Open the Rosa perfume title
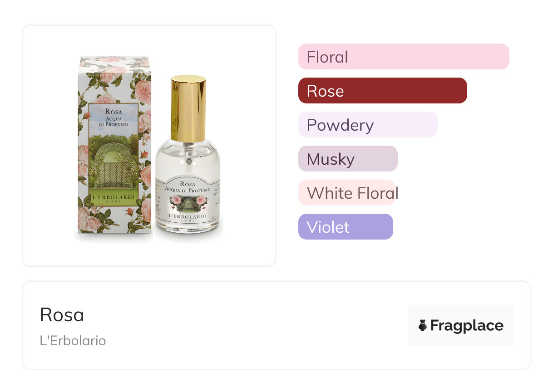This screenshot has width=553, height=392. pos(62,315)
